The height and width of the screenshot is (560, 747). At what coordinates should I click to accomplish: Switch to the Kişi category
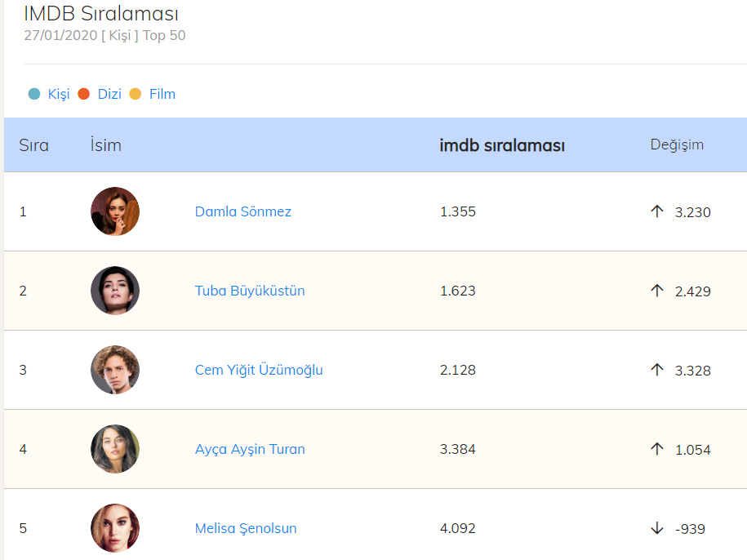coord(59,94)
